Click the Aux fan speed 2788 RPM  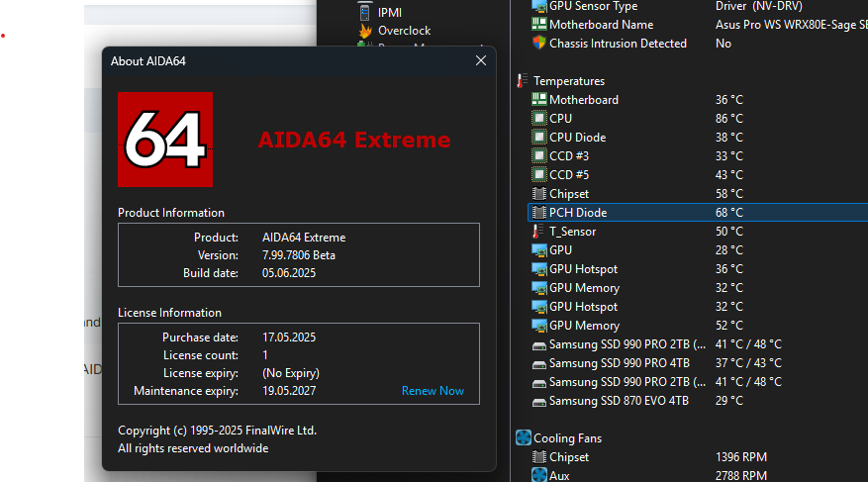[740, 476]
